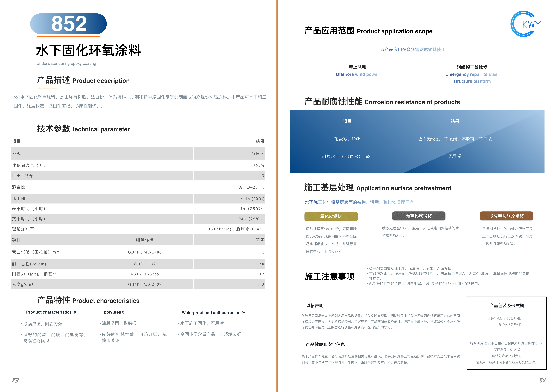The height and width of the screenshot is (392, 554).
Task: Click the polyurea ® column heading
Action: pyautogui.click(x=114, y=312)
